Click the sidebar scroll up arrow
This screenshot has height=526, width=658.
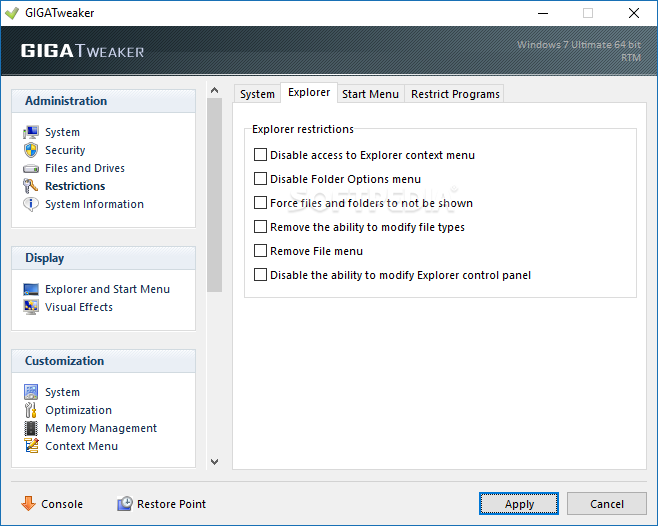[x=214, y=90]
